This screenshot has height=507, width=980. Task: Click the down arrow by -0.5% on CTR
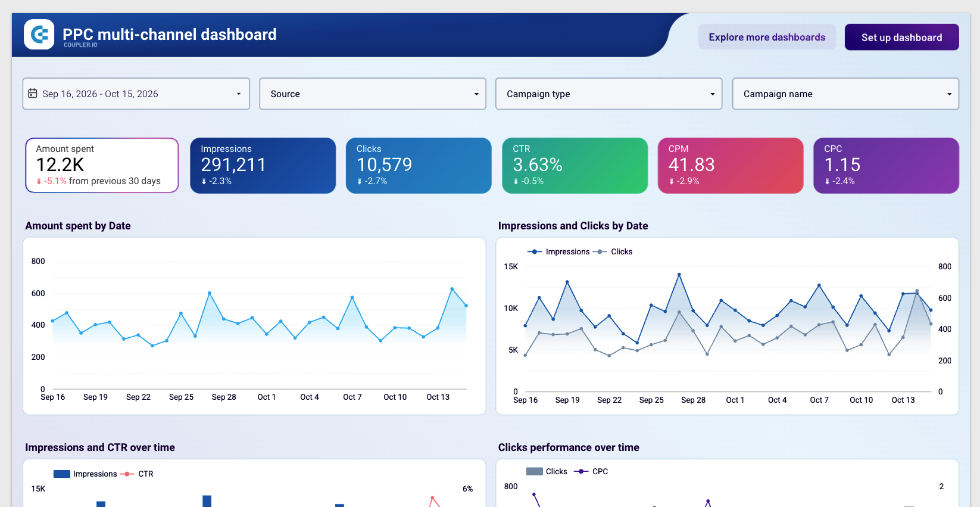pyautogui.click(x=516, y=181)
